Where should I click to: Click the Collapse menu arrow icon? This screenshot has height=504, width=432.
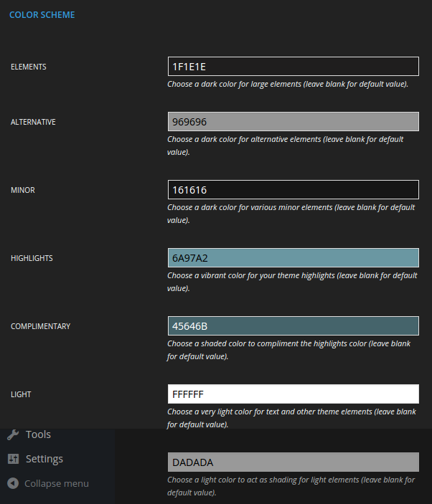pos(13,483)
